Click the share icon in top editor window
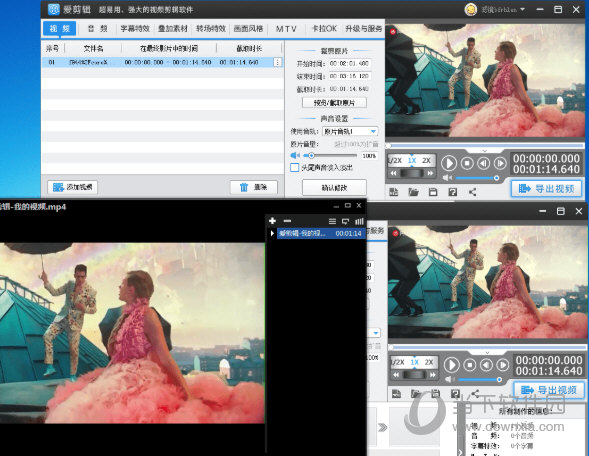Viewport: 589px width, 456px height. (x=473, y=192)
